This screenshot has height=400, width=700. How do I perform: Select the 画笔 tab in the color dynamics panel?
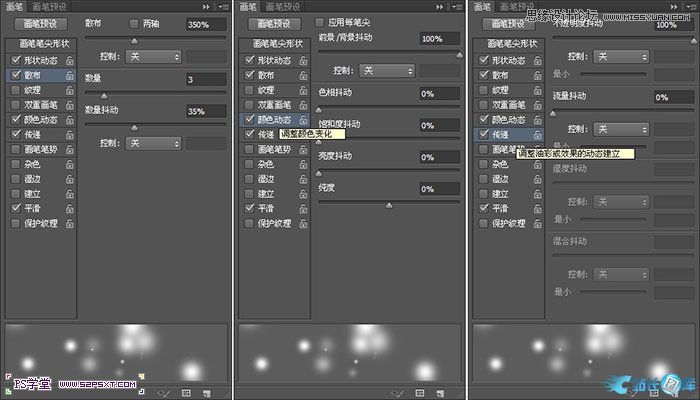[x=248, y=7]
